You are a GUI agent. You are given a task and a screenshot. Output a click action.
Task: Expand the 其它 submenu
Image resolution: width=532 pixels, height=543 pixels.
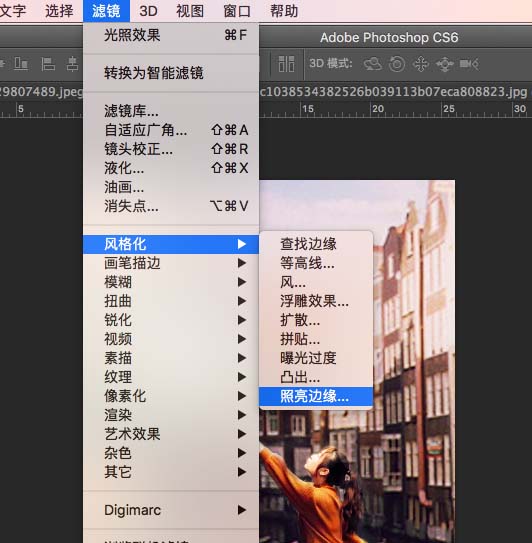pos(171,472)
